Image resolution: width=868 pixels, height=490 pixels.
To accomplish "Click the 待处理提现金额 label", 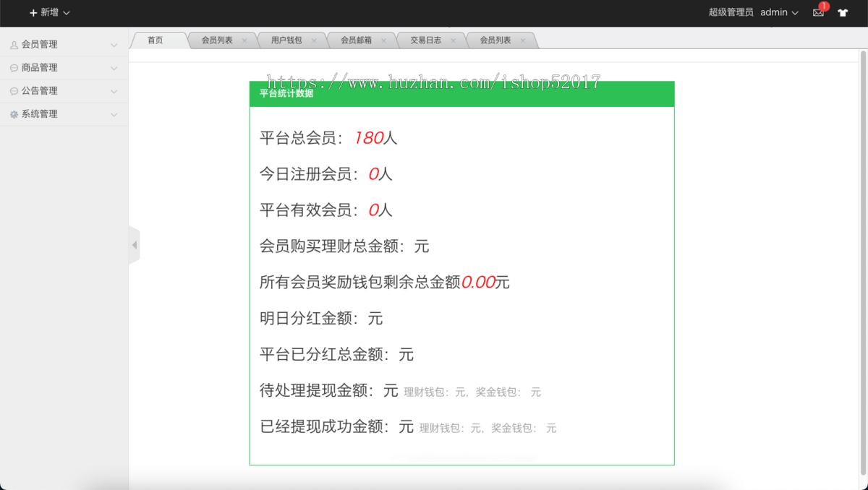I will coord(318,391).
